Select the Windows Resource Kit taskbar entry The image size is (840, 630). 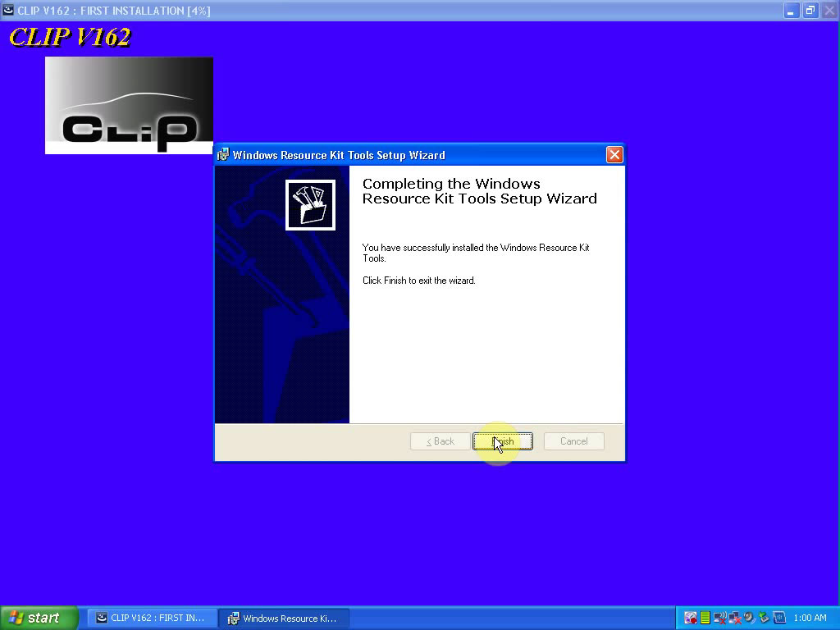284,618
